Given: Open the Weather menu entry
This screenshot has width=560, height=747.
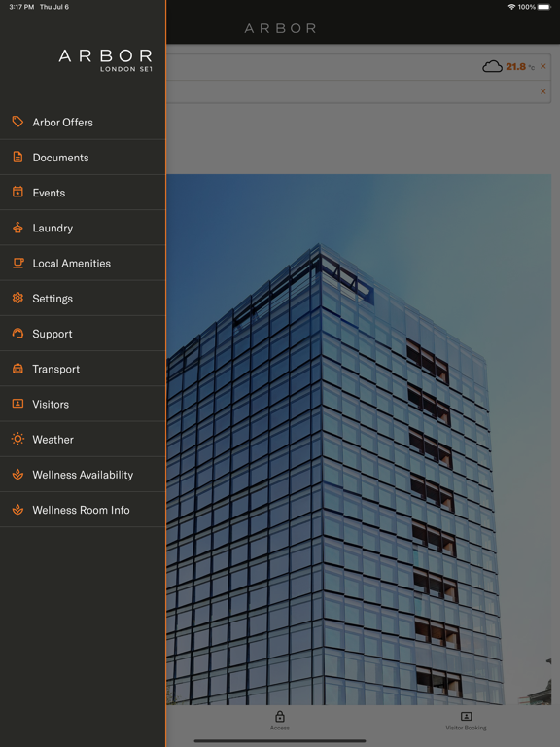Looking at the screenshot, I should (x=83, y=440).
